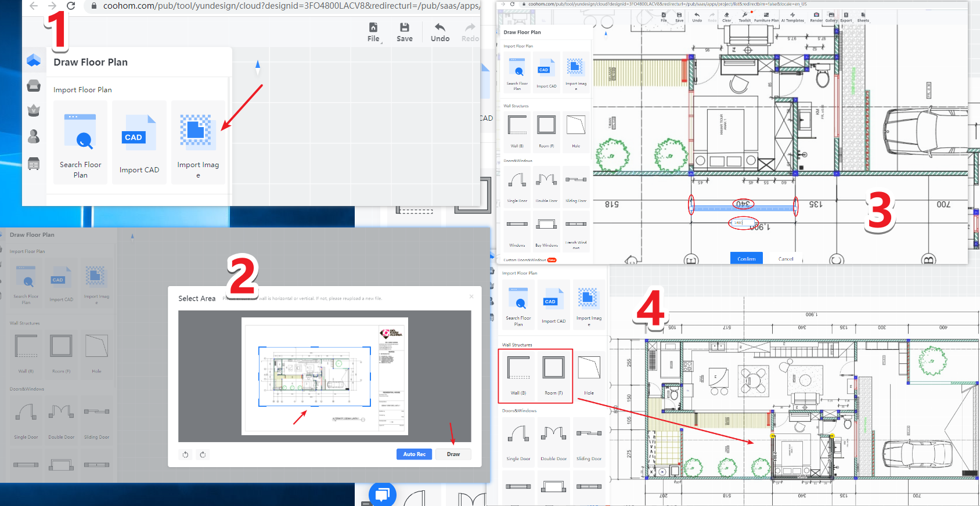This screenshot has height=506, width=980.
Task: Open Sheets in step 3 toolbar
Action: coord(863,17)
